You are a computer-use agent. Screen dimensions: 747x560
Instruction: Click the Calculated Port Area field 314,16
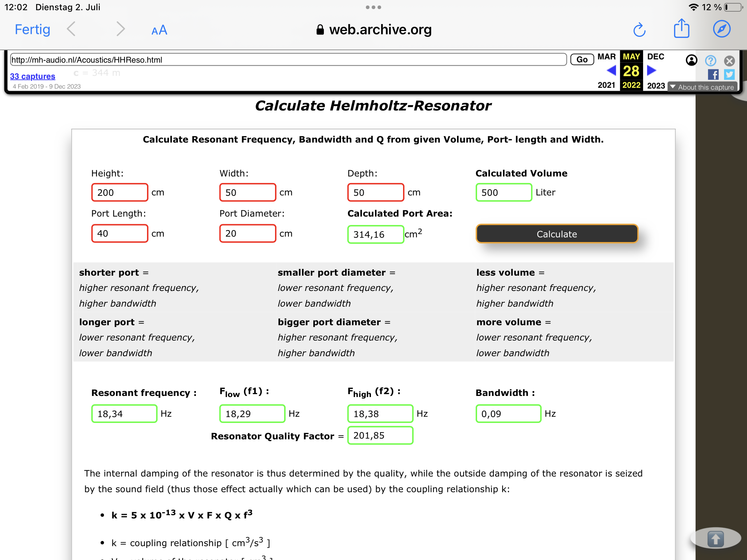tap(376, 234)
